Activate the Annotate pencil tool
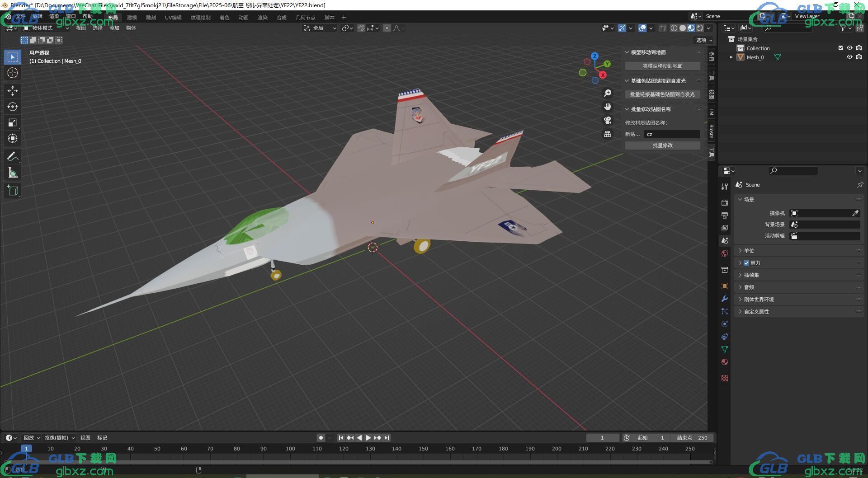 pos(13,157)
